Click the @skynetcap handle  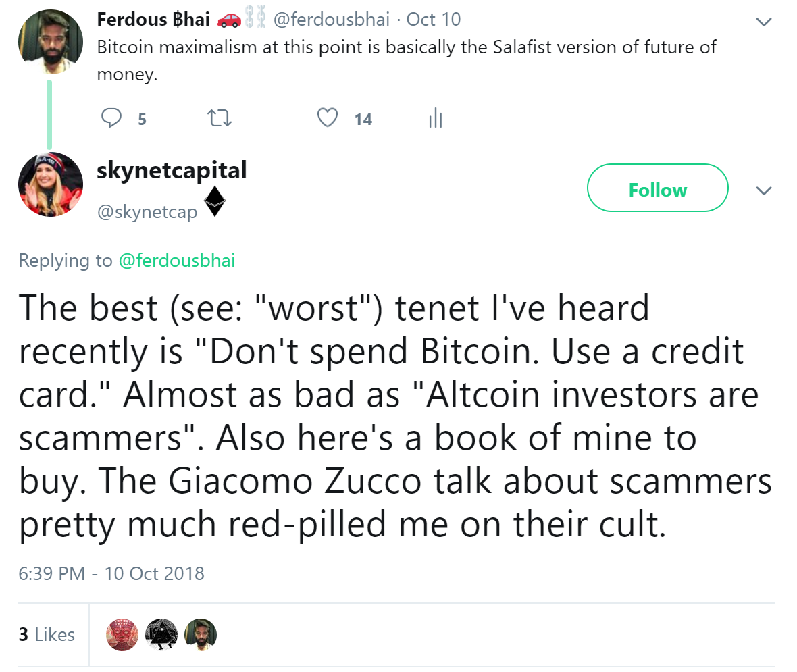click(147, 212)
